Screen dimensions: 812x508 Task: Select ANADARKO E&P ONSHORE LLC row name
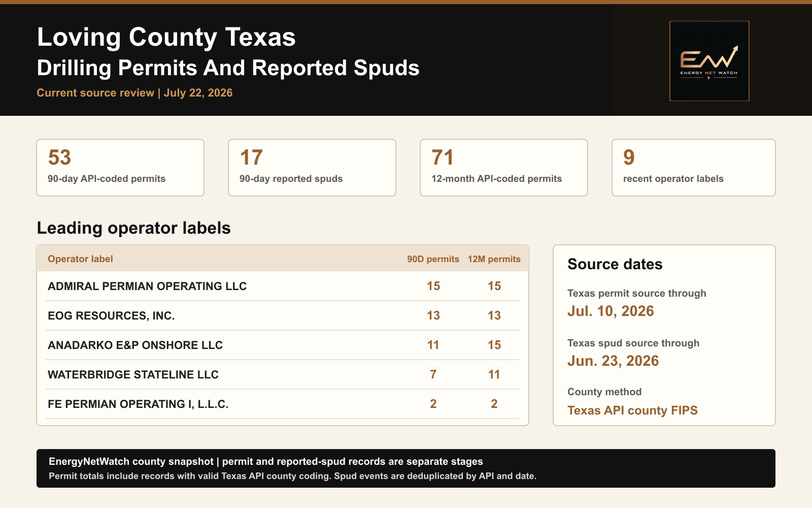tap(136, 345)
